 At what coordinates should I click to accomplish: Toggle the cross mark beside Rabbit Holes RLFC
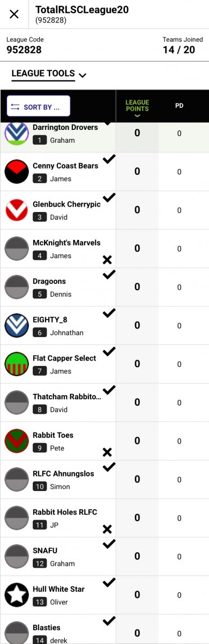click(107, 529)
